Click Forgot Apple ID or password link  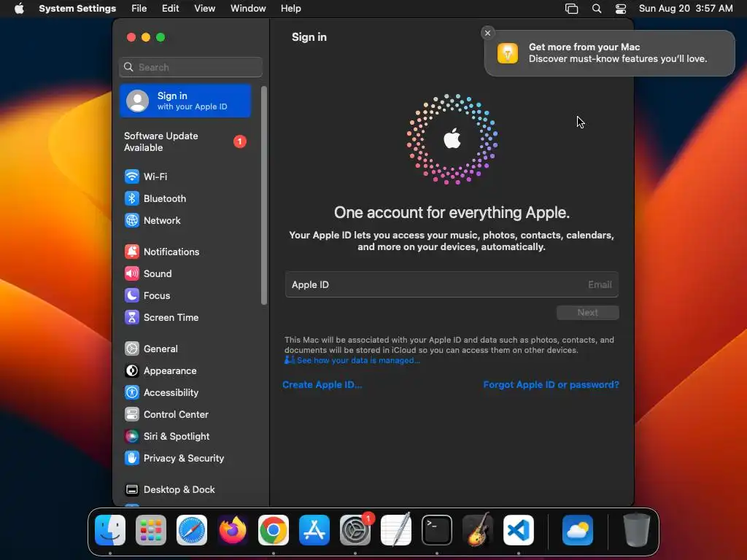[551, 385]
